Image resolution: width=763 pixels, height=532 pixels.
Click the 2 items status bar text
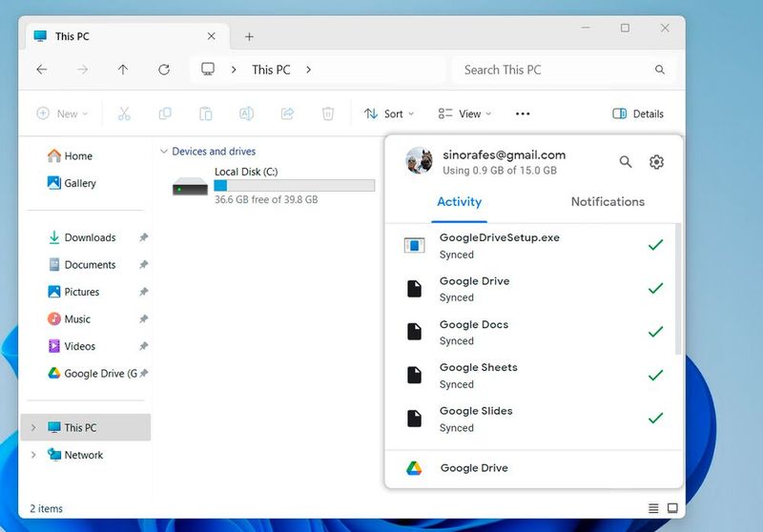pos(46,509)
